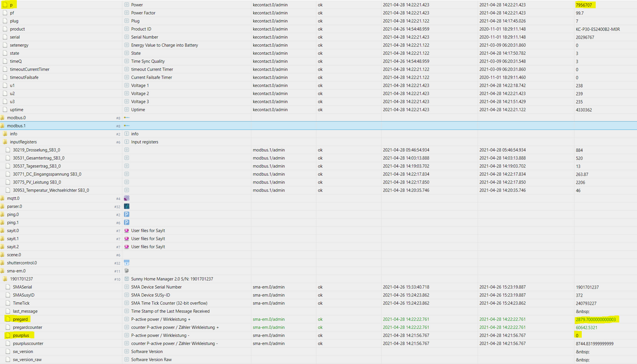This screenshot has width=637, height=364.
Task: Click the sma-em.0 adapter icon
Action: [x=126, y=271]
